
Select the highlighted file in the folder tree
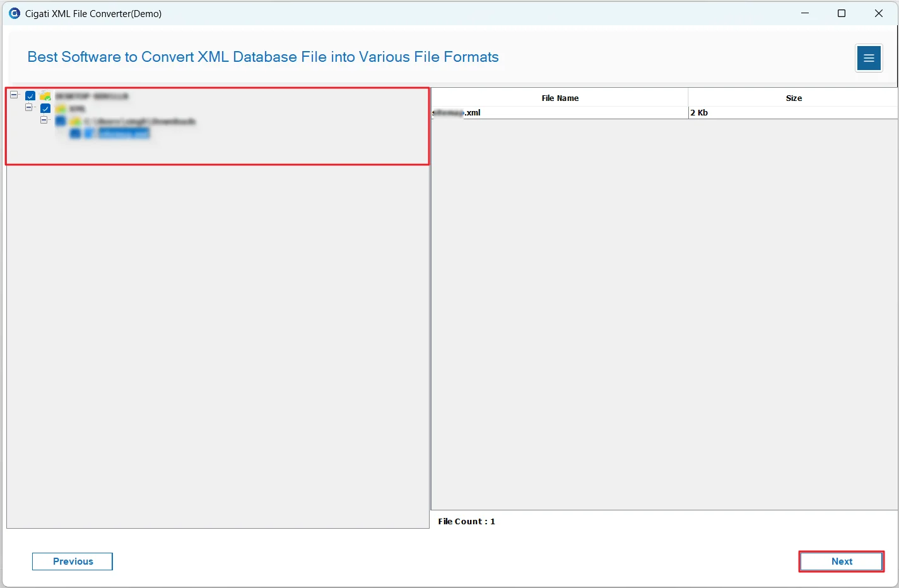(x=124, y=133)
